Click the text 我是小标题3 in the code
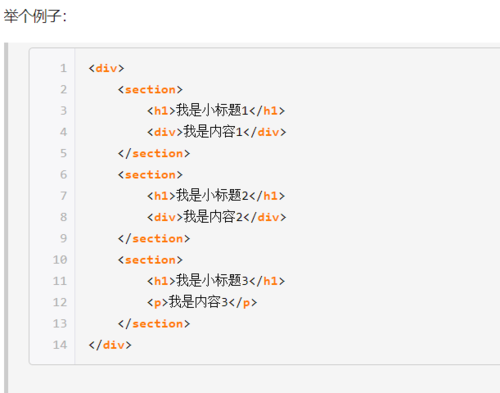This screenshot has width=500, height=393. point(212,281)
